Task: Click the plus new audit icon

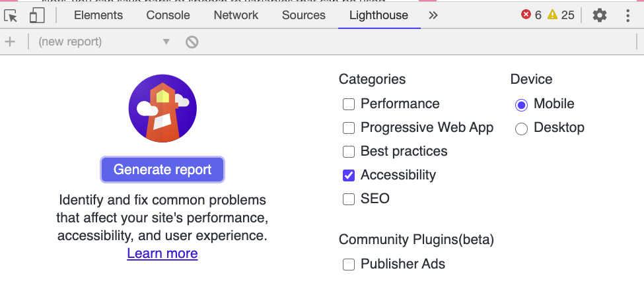Action: pos(9,42)
